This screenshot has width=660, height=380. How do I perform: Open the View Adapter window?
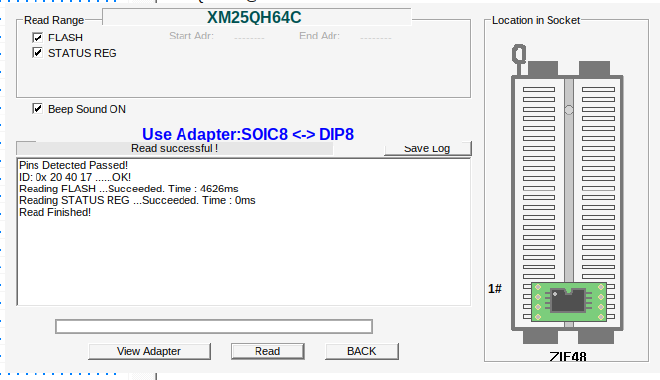click(x=149, y=351)
